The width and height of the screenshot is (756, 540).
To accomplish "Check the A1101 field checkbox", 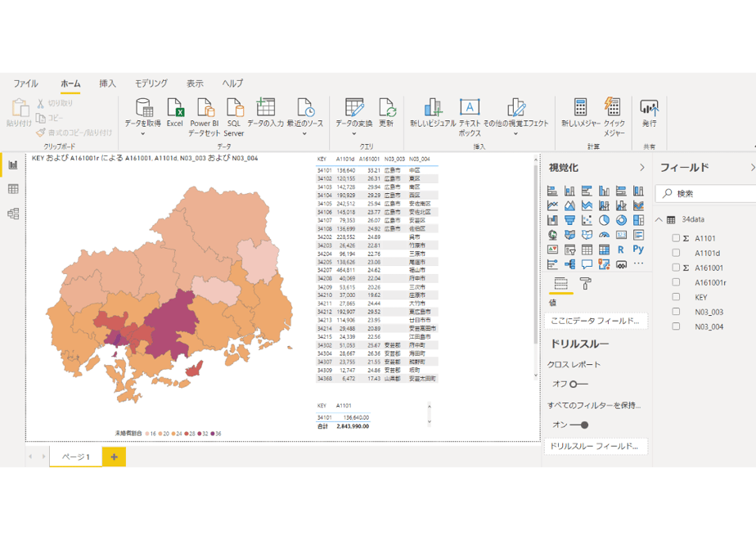I will (x=676, y=238).
